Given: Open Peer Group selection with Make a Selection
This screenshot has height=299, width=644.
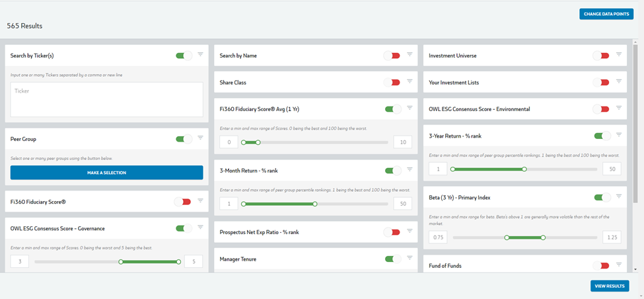Looking at the screenshot, I should [x=107, y=173].
